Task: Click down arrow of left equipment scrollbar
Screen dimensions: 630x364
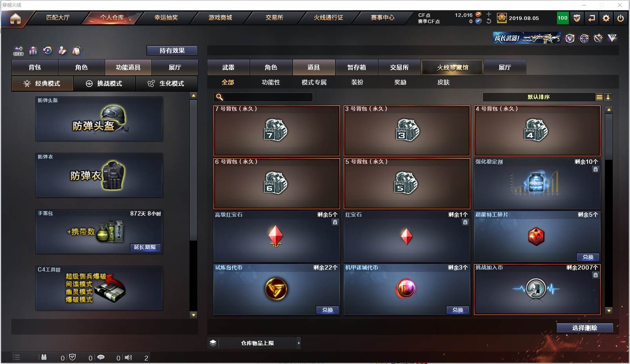Action: 193,315
